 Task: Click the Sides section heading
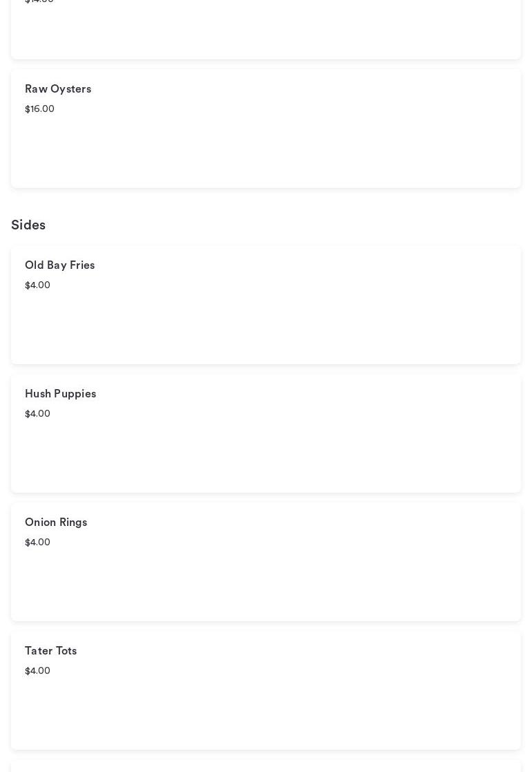(x=28, y=225)
